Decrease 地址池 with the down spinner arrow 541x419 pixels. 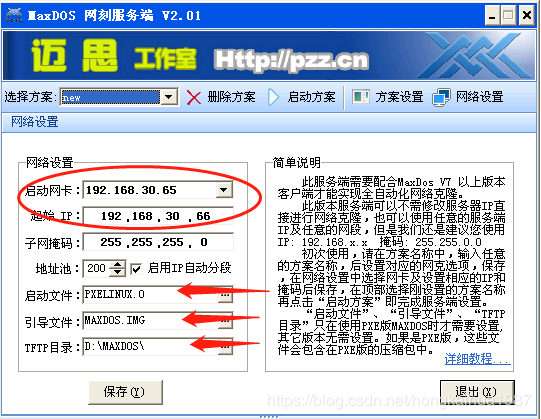click(x=118, y=272)
